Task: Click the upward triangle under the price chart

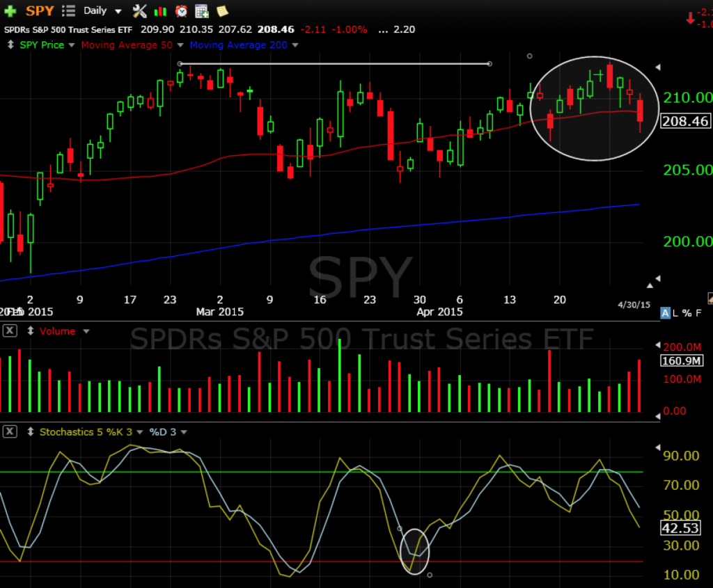Action: tap(650, 285)
